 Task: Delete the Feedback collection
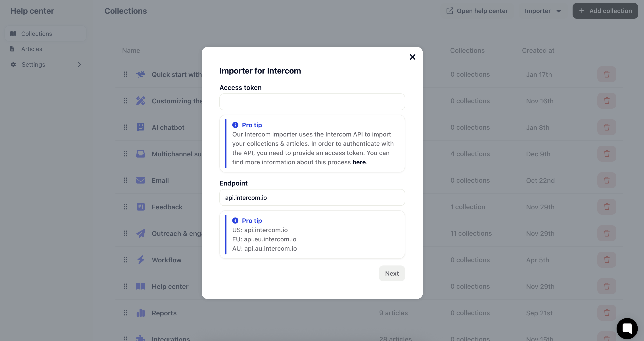click(607, 207)
